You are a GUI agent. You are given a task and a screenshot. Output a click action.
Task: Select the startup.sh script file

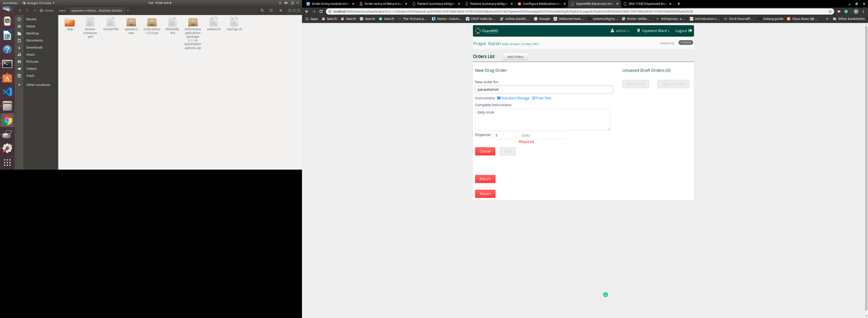pyautogui.click(x=234, y=25)
